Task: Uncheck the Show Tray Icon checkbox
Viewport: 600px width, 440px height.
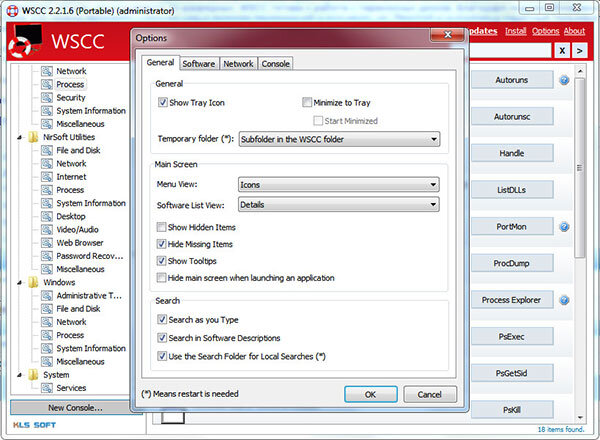Action: pyautogui.click(x=163, y=102)
